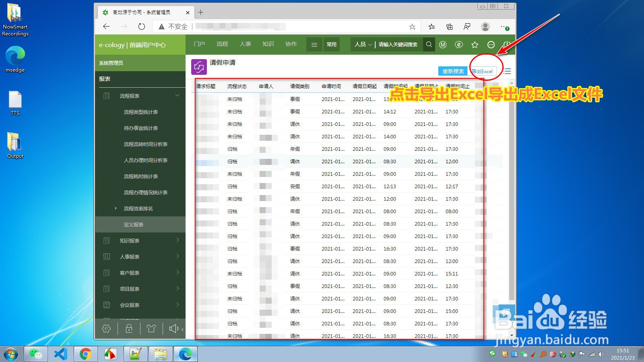Click the list view icon beside 导出Excel
The height and width of the screenshot is (362, 644).
coord(507,71)
